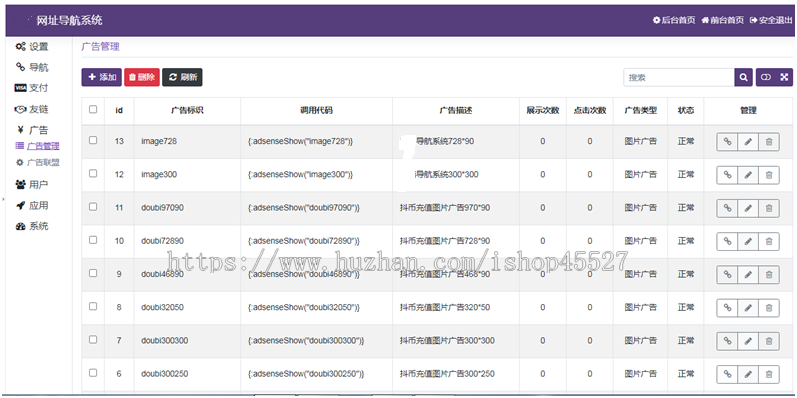Edit the doubi46890 ad with pencil icon
This screenshot has width=797, height=398.
748,274
